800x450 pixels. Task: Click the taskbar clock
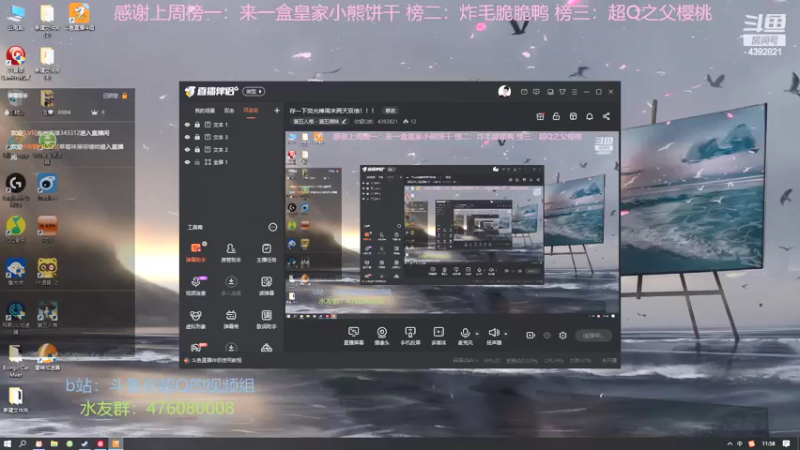click(768, 444)
